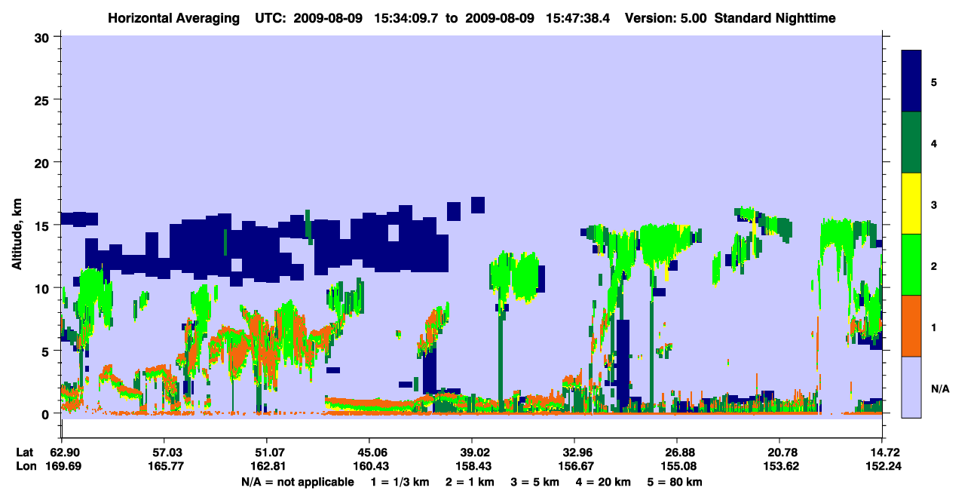Click the longitude value 169.69
The height and width of the screenshot is (503, 980).
(66, 466)
